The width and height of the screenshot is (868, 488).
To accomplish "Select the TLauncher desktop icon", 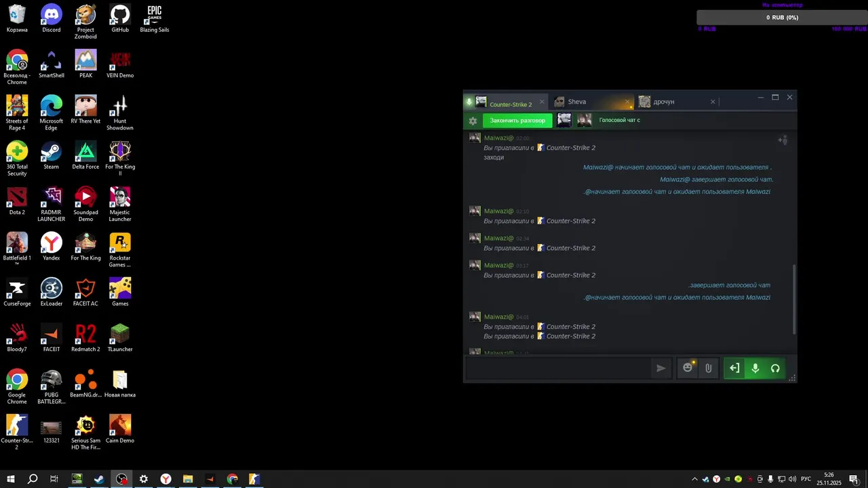I will (x=120, y=338).
